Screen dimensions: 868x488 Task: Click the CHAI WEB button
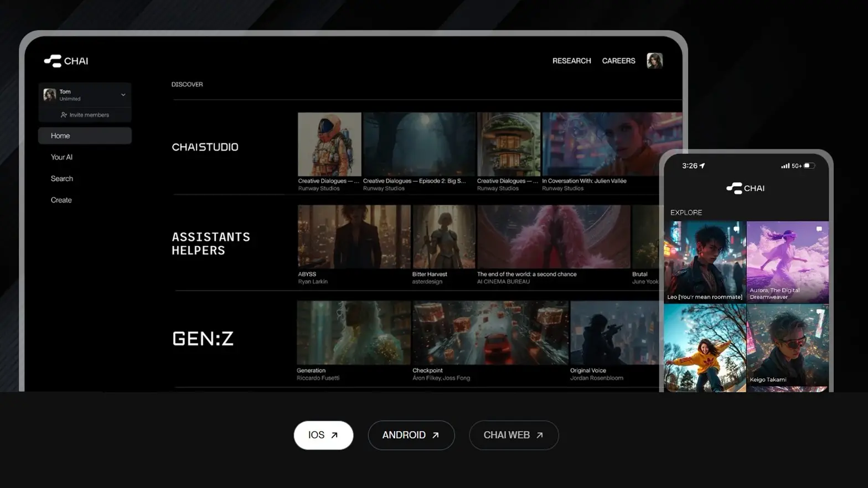(514, 435)
